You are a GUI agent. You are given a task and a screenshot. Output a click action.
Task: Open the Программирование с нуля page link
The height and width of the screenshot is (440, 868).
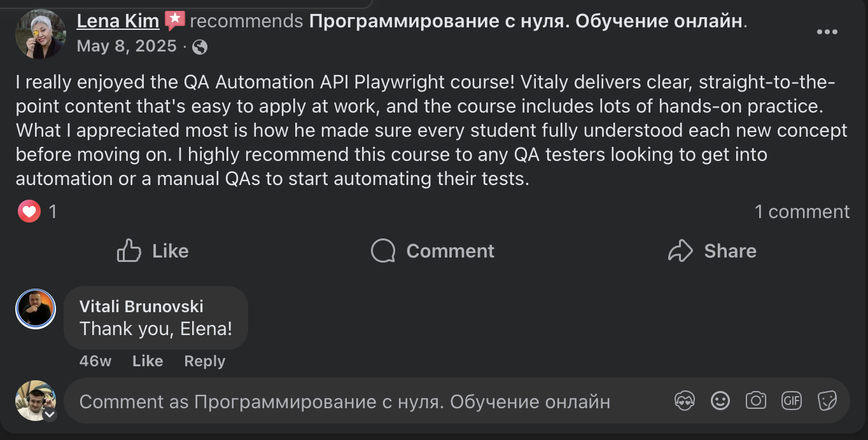525,21
